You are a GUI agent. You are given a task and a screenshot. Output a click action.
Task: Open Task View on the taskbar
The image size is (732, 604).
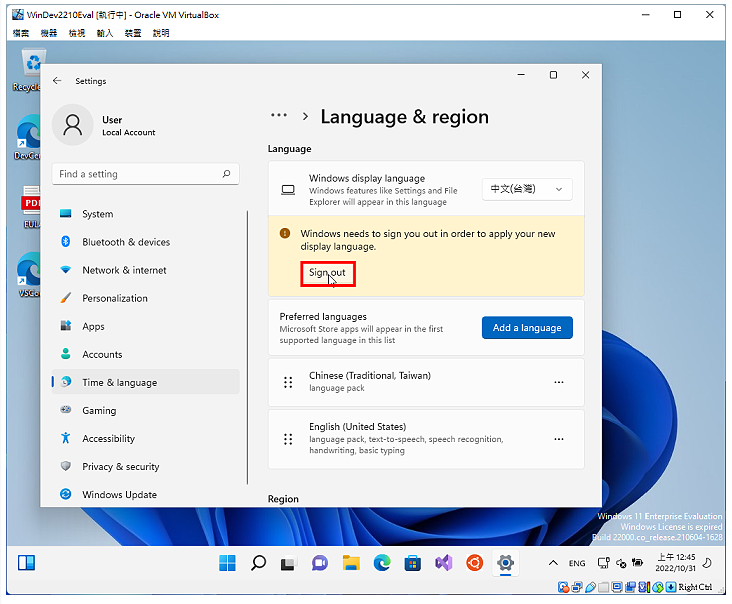pos(289,563)
